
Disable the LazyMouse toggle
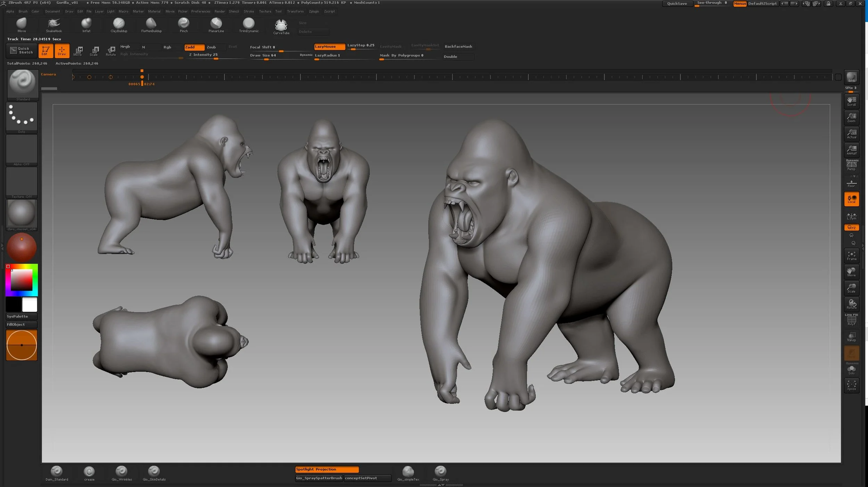coord(329,47)
